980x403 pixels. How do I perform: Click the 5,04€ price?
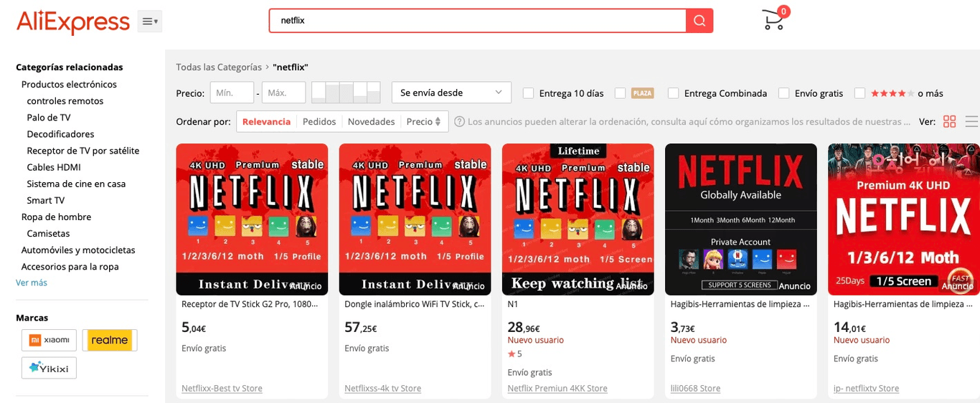click(x=194, y=328)
